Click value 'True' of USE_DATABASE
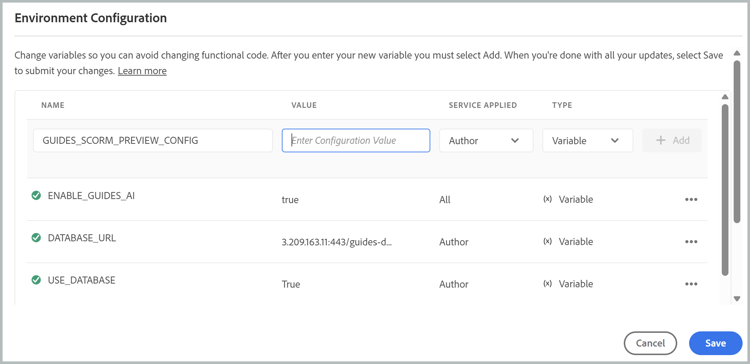The width and height of the screenshot is (750, 364). (291, 284)
